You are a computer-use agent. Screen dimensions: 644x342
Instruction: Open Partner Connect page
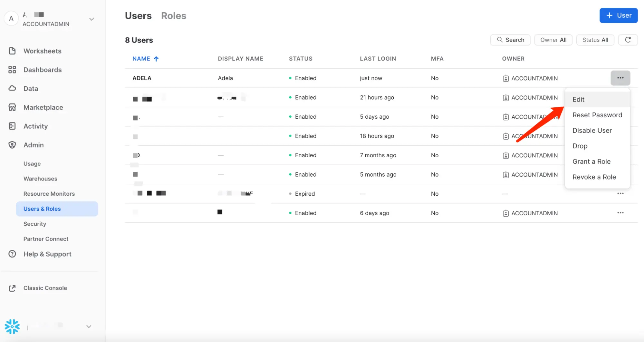[46, 239]
